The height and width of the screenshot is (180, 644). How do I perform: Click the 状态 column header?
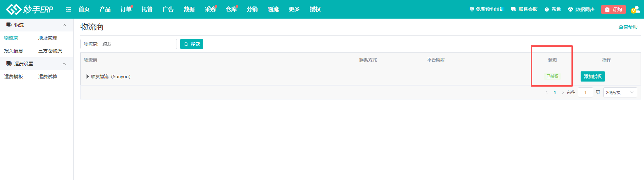tap(552, 60)
